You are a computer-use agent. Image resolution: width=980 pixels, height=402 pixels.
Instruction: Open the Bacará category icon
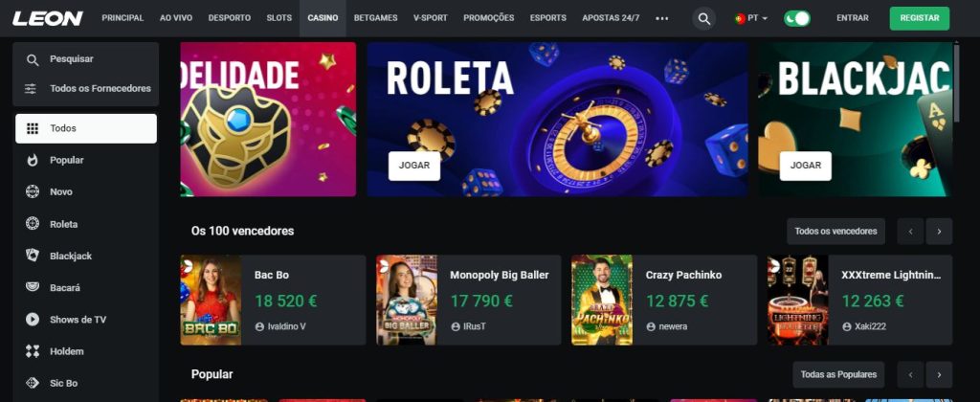(33, 287)
